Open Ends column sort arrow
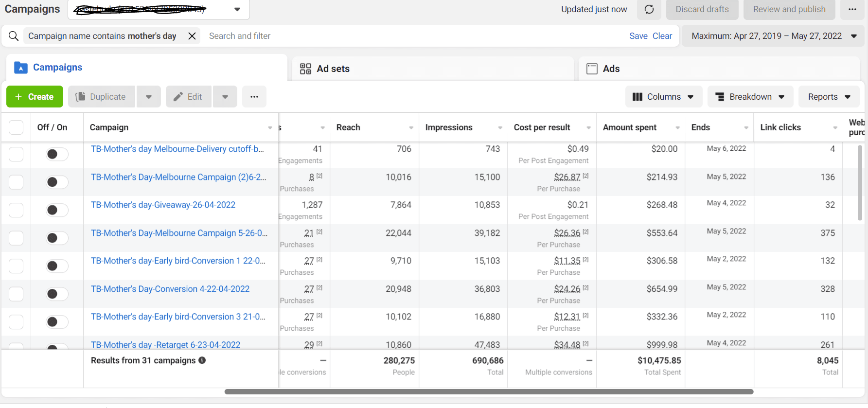 pyautogui.click(x=746, y=128)
